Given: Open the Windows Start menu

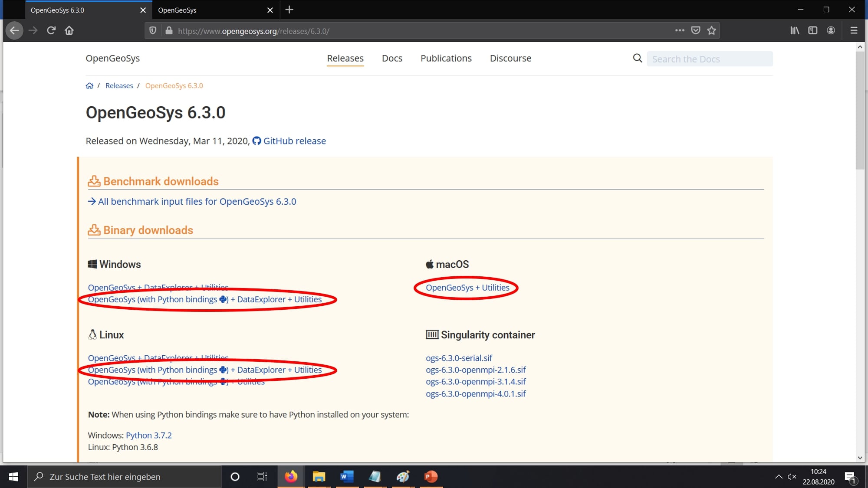Looking at the screenshot, I should click(13, 477).
